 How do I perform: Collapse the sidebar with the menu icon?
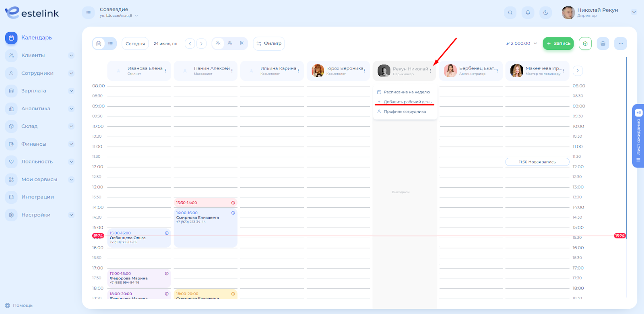pos(88,12)
